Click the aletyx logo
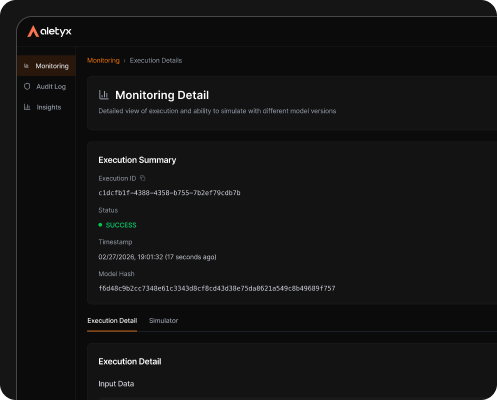 [x=49, y=31]
